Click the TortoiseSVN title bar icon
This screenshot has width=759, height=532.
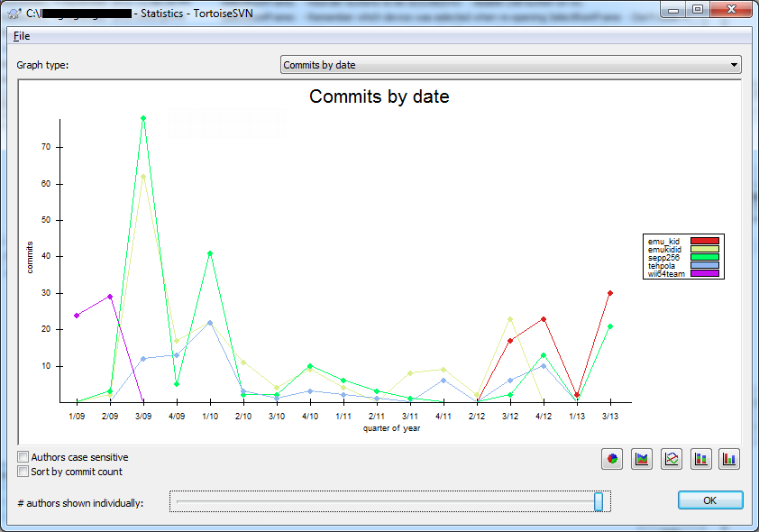click(x=14, y=14)
